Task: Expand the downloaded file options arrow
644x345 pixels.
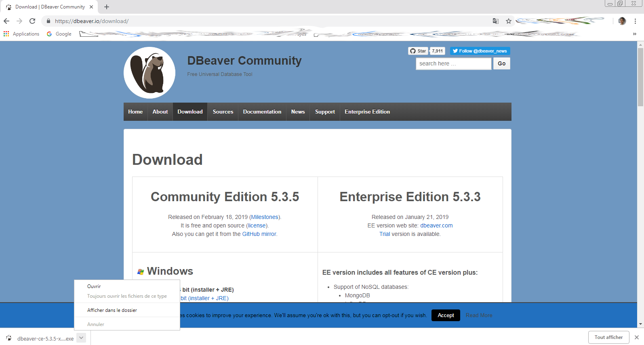Action: [81, 338]
